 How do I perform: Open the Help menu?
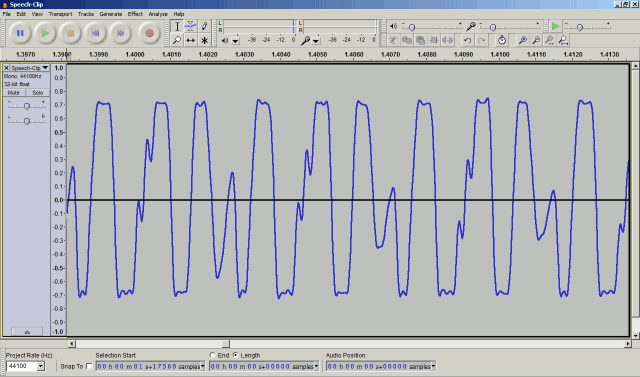coord(179,14)
